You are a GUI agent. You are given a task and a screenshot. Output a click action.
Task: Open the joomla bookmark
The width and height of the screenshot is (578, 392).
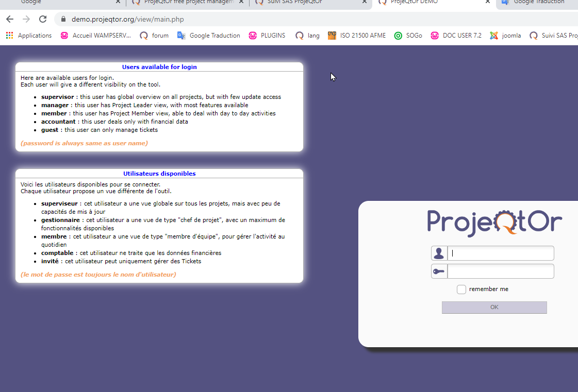(505, 36)
